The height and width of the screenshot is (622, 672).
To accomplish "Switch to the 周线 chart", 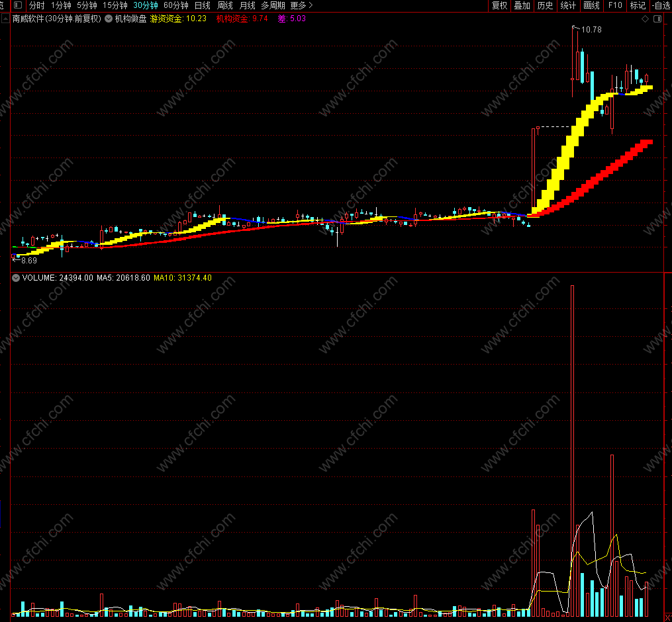I will [x=225, y=5].
